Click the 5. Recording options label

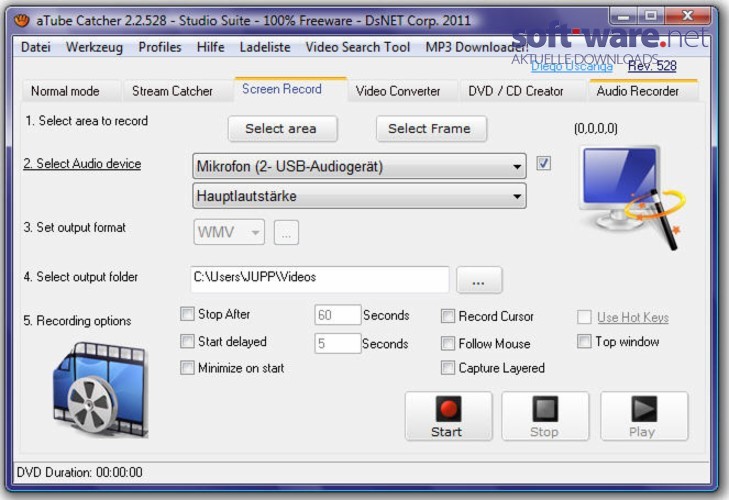pyautogui.click(x=77, y=321)
